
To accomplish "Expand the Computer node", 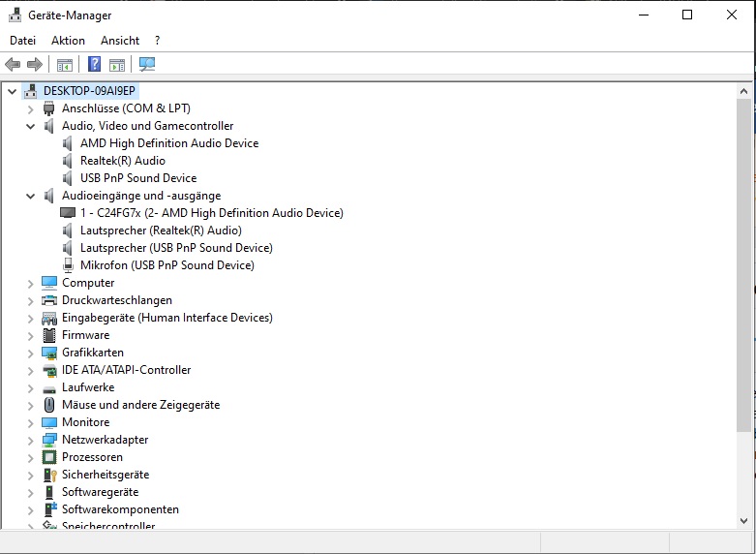I will [30, 284].
